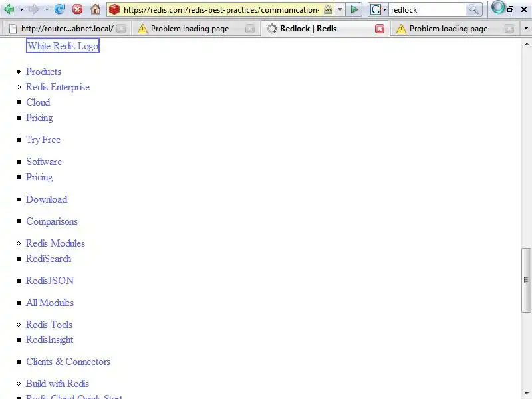Click the vertical scrollbar thumb
This screenshot has height=399, width=532.
(x=527, y=280)
